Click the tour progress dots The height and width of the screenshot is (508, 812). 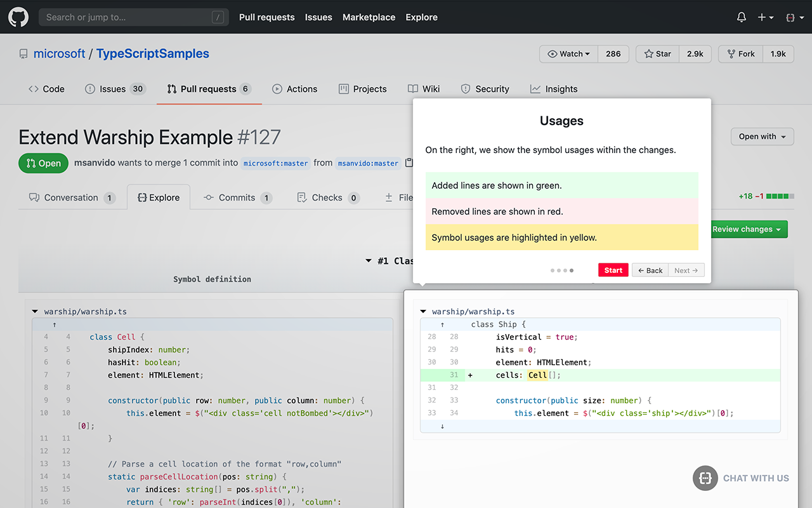562,271
